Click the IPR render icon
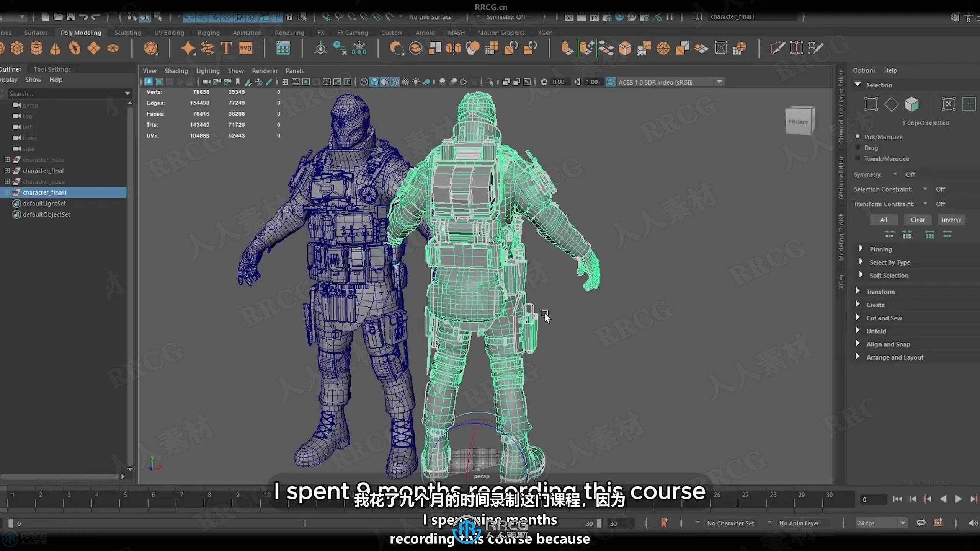This screenshot has height=551, width=980. [x=594, y=17]
